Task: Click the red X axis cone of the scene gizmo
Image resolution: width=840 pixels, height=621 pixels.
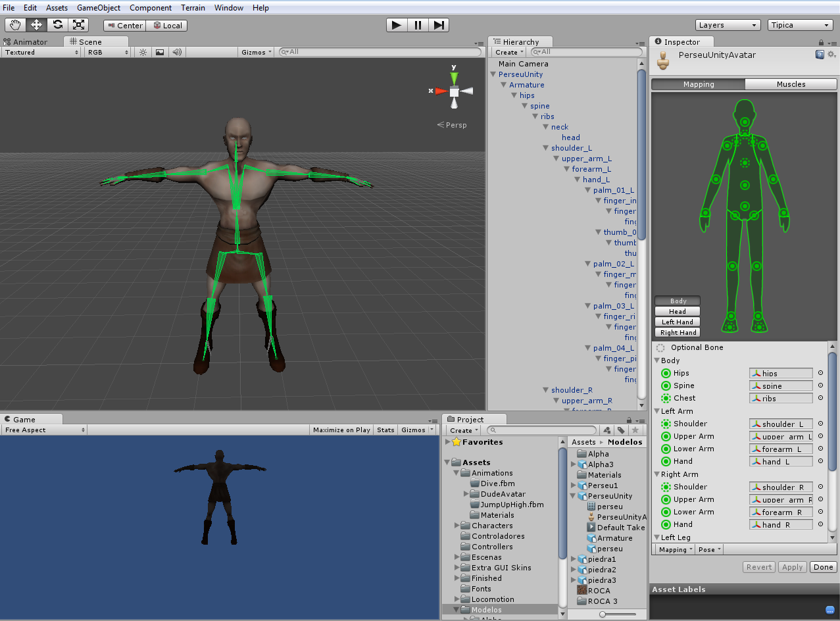Action: 441,91
